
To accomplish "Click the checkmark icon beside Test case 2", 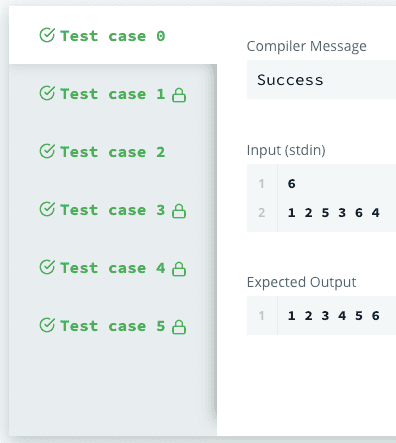I will click(47, 151).
